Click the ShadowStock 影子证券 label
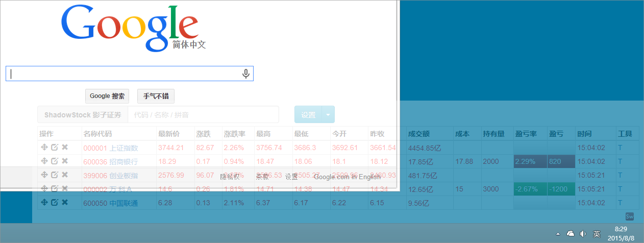This screenshot has width=644, height=243. pyautogui.click(x=83, y=115)
